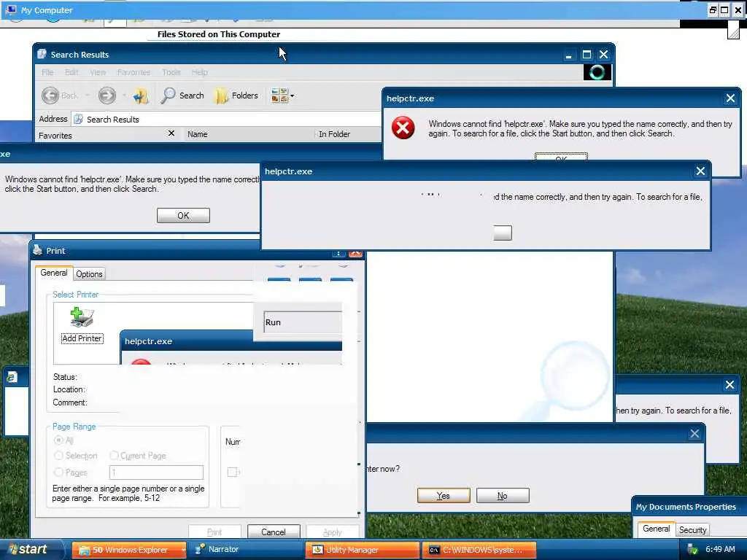Open the Start menu
Image resolution: width=747 pixels, height=560 pixels.
point(31,550)
